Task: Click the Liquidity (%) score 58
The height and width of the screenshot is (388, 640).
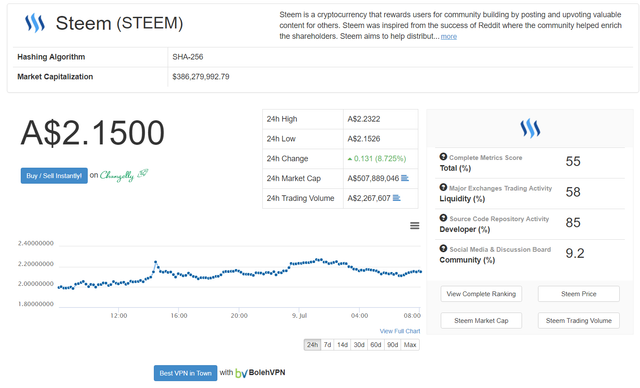Action: [x=573, y=192]
